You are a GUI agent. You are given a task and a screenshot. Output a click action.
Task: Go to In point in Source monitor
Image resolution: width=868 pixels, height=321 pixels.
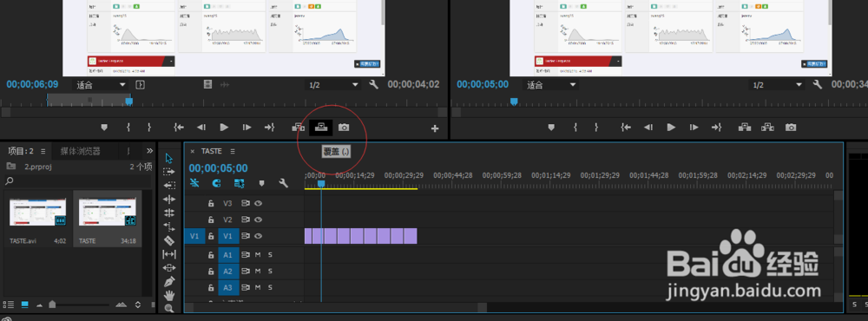tap(179, 128)
